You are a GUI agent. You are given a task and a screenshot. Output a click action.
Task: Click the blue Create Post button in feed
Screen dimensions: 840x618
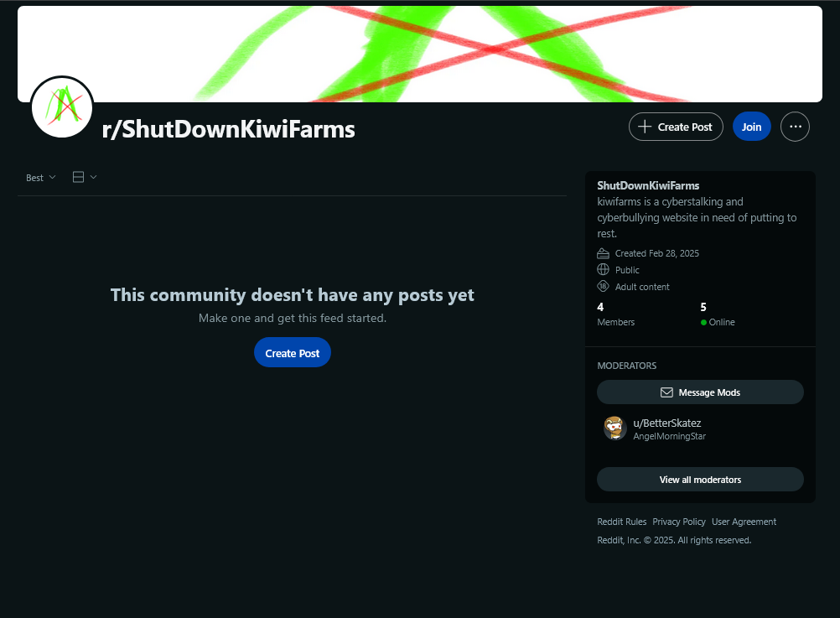tap(292, 353)
